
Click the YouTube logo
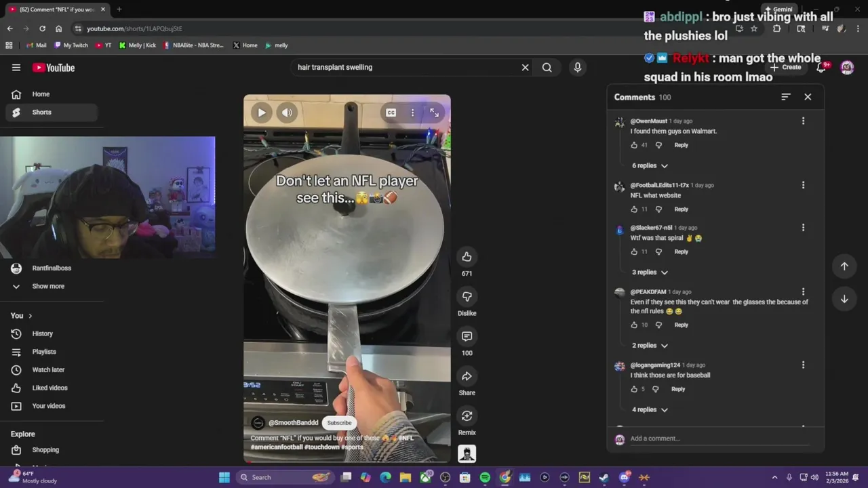click(54, 67)
